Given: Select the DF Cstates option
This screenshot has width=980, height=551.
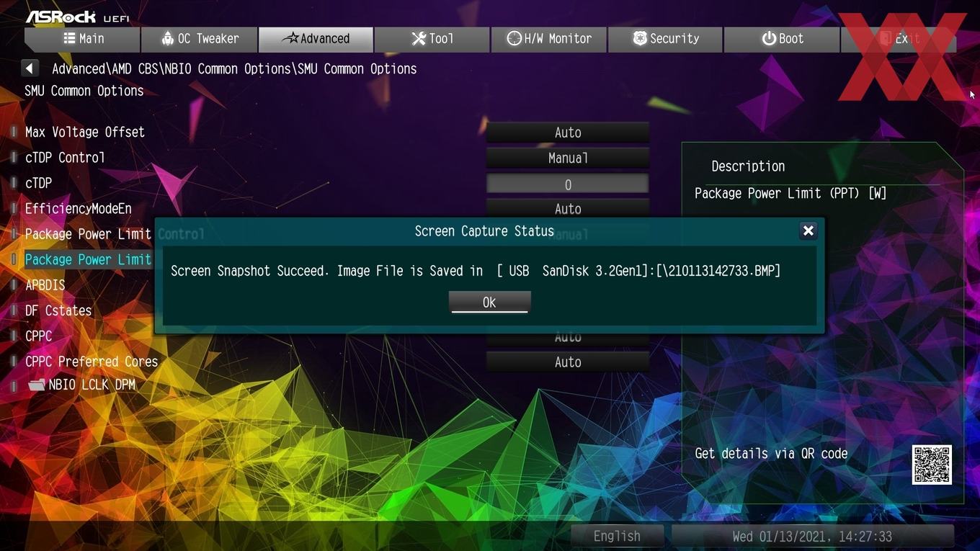Looking at the screenshot, I should pyautogui.click(x=58, y=310).
